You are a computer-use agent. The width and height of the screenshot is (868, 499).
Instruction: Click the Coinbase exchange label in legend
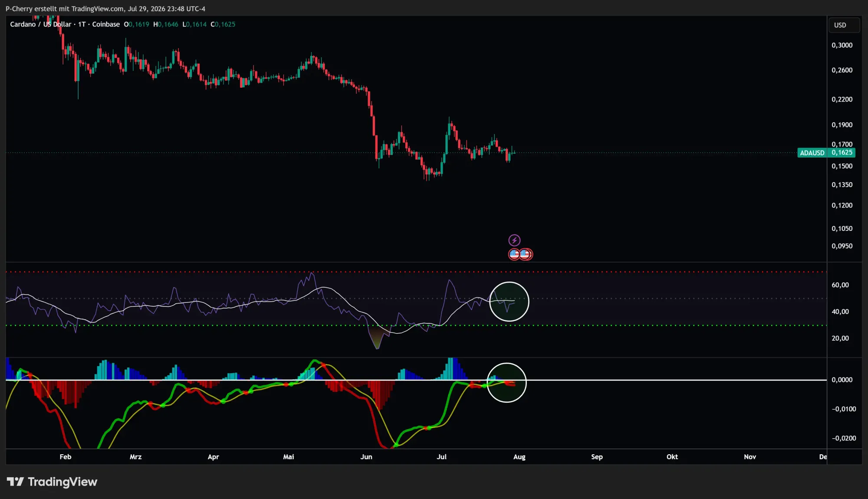pyautogui.click(x=106, y=24)
